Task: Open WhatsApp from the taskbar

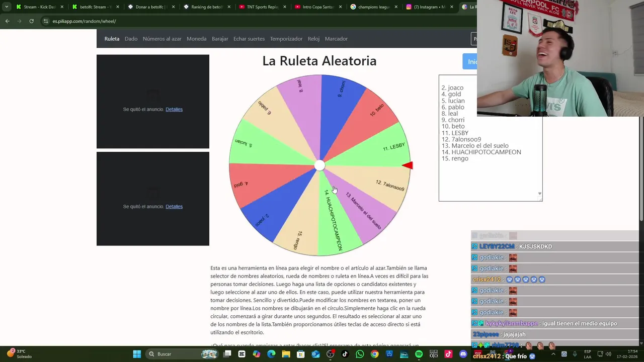Action: [360, 354]
